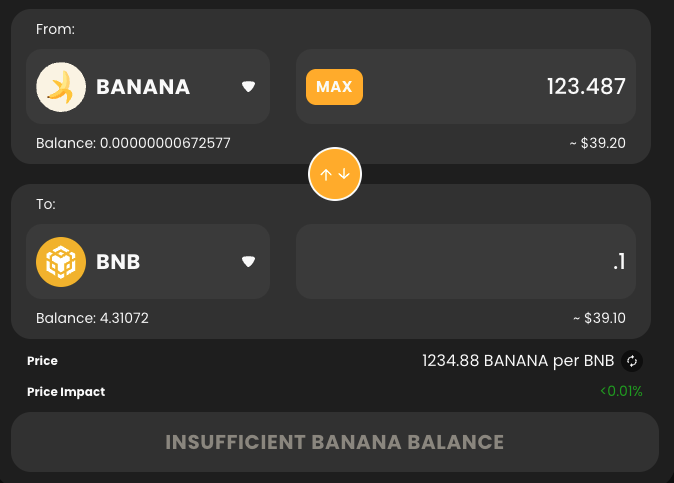Screen dimensions: 674x483
Task: Click the ~ $39.10 value estimate
Action: [x=600, y=318]
